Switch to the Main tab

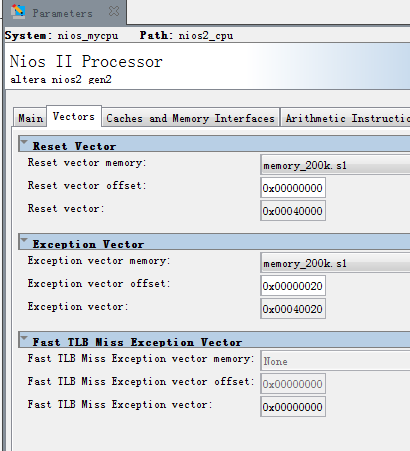point(30,118)
